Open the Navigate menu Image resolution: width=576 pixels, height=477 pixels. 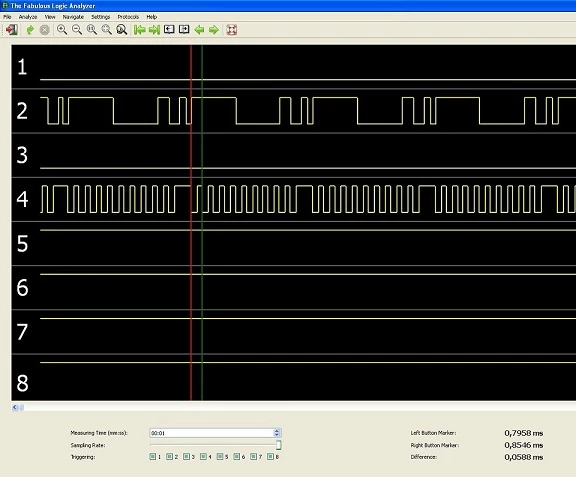tap(73, 17)
